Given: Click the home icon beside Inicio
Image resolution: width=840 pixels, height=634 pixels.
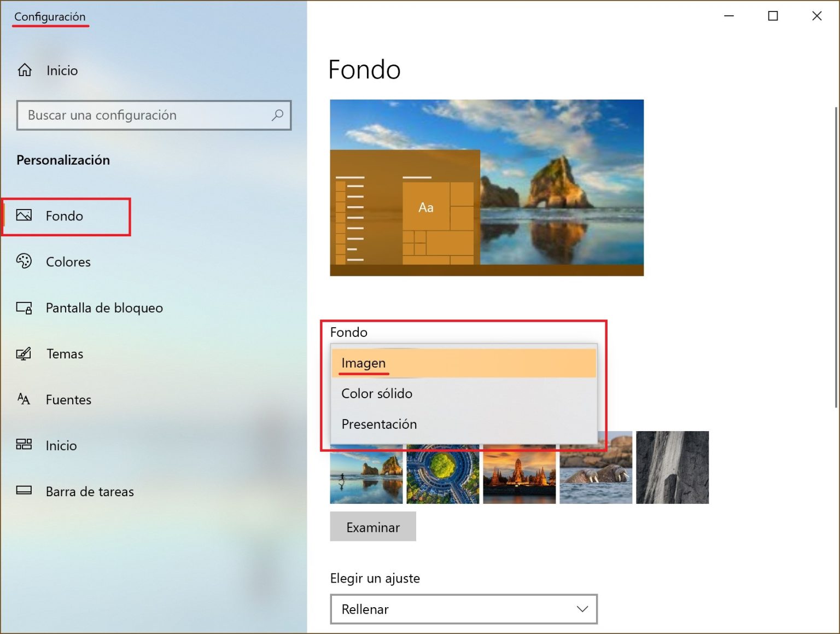Looking at the screenshot, I should 25,70.
